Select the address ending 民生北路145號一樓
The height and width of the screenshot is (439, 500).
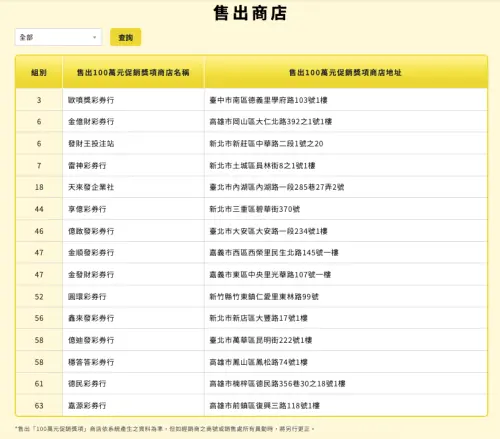pos(274,253)
